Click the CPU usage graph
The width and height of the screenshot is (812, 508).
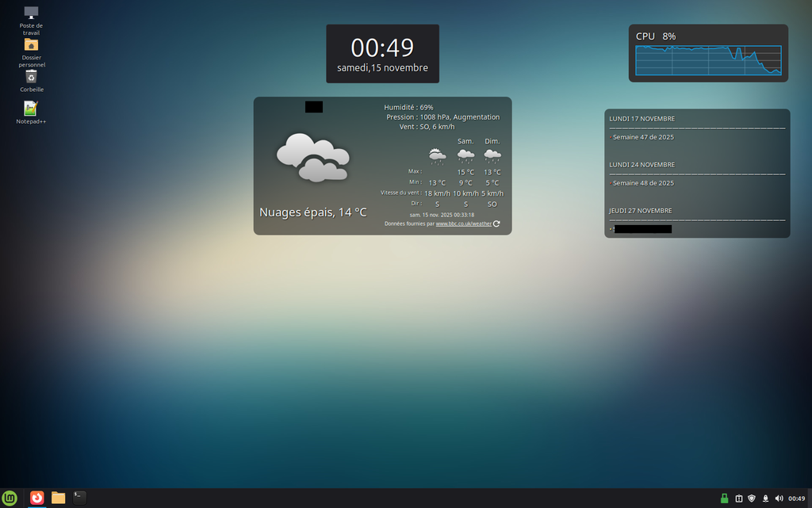pos(708,61)
